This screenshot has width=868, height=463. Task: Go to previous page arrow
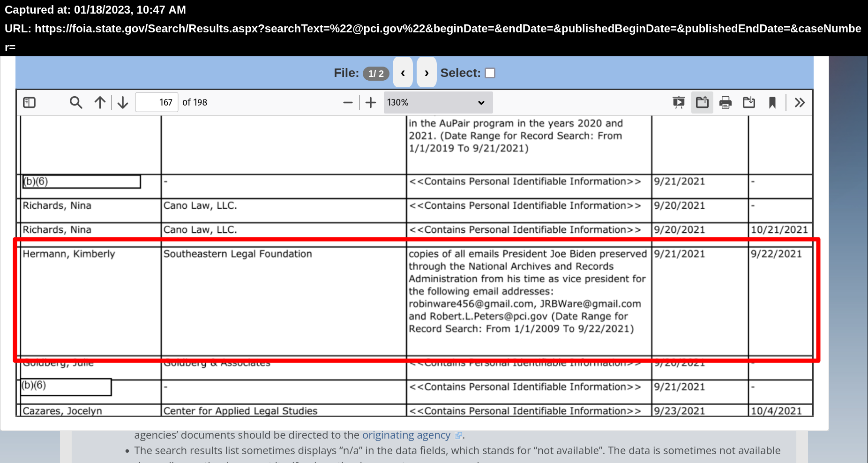[x=100, y=102]
